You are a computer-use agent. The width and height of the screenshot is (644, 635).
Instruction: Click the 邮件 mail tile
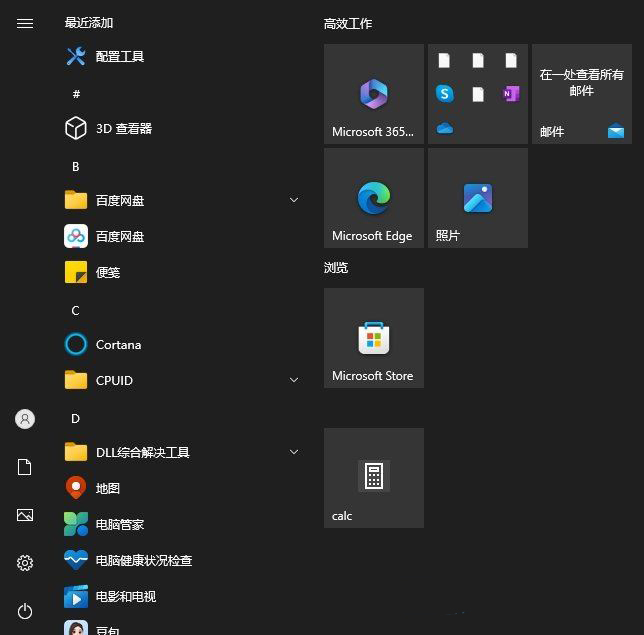(x=582, y=94)
